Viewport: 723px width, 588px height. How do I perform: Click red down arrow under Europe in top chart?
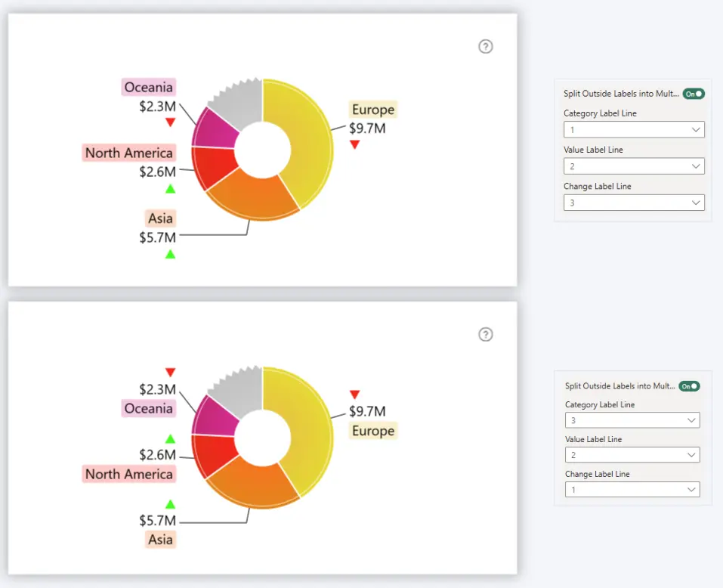pyautogui.click(x=354, y=144)
